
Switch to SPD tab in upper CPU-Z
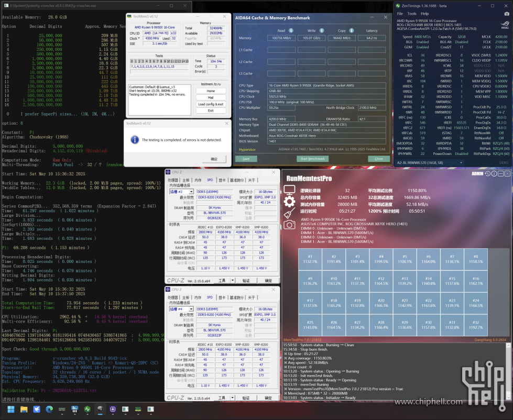point(210,180)
